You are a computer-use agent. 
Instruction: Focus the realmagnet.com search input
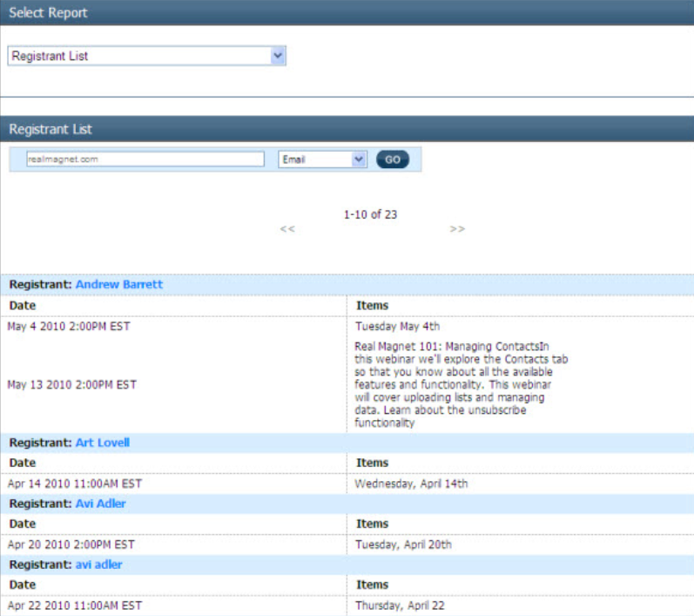[145, 159]
